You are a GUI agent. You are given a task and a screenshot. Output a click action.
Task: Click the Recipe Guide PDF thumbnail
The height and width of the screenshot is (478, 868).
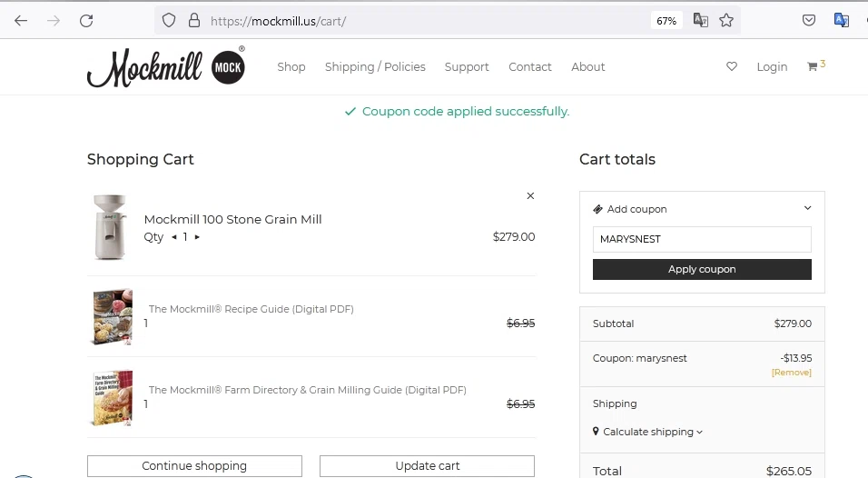[x=113, y=317]
